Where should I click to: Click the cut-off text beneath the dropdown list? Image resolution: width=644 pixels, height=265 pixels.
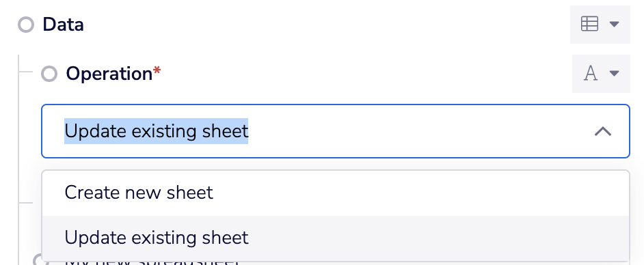[x=152, y=262]
